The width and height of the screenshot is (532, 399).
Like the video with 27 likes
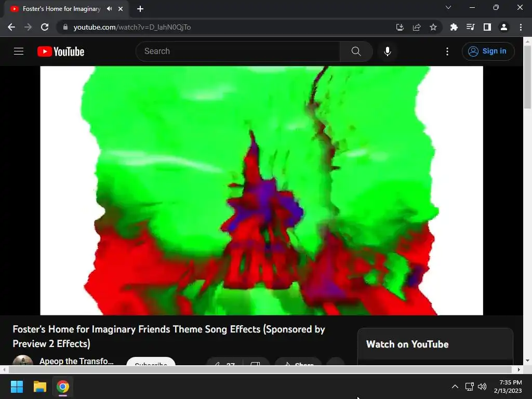coord(224,362)
